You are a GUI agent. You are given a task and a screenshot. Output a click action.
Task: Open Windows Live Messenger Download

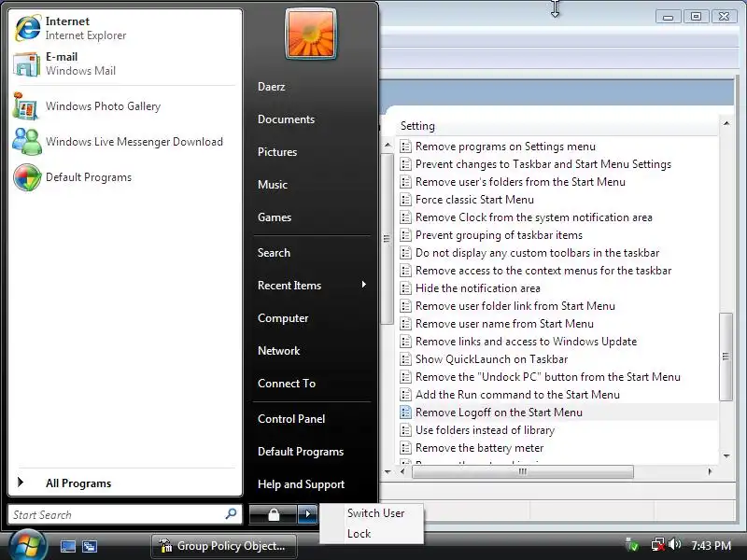point(124,142)
